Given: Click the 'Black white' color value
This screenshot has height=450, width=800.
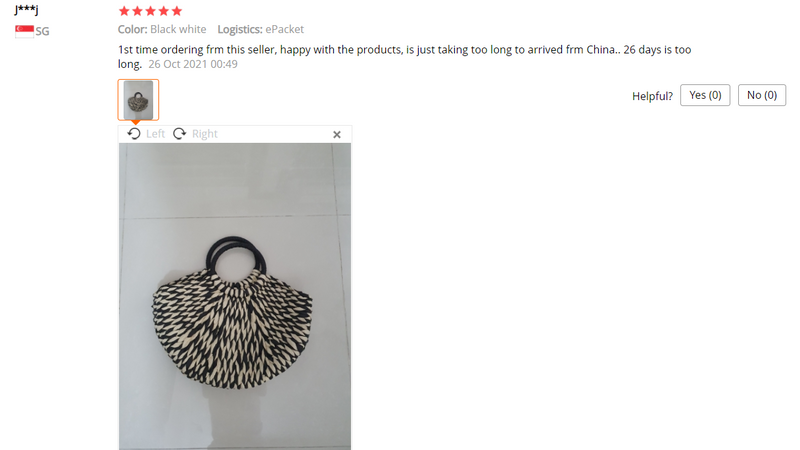Looking at the screenshot, I should [x=178, y=30].
